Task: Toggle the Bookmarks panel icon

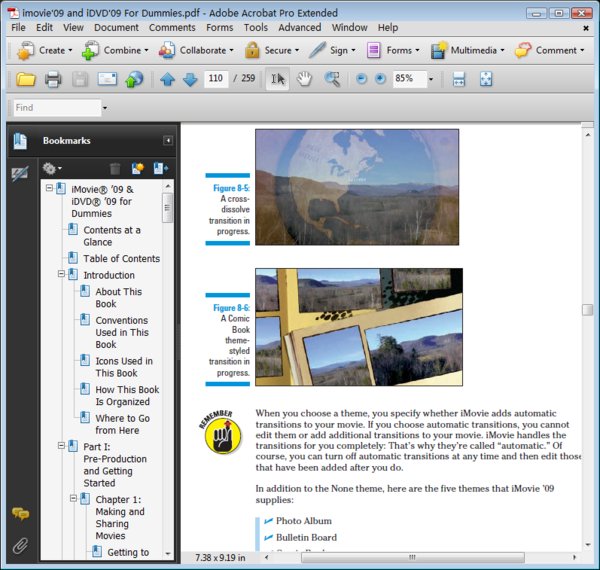Action: pos(20,141)
